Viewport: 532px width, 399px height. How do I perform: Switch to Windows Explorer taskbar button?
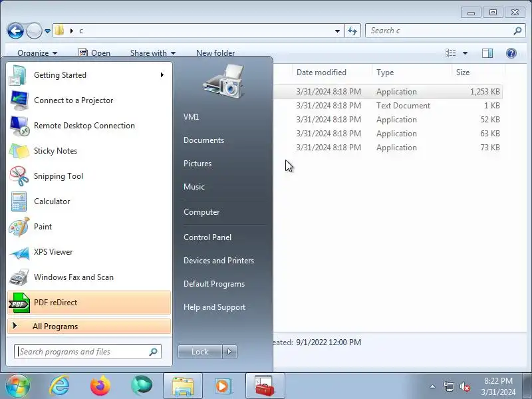[183, 386]
